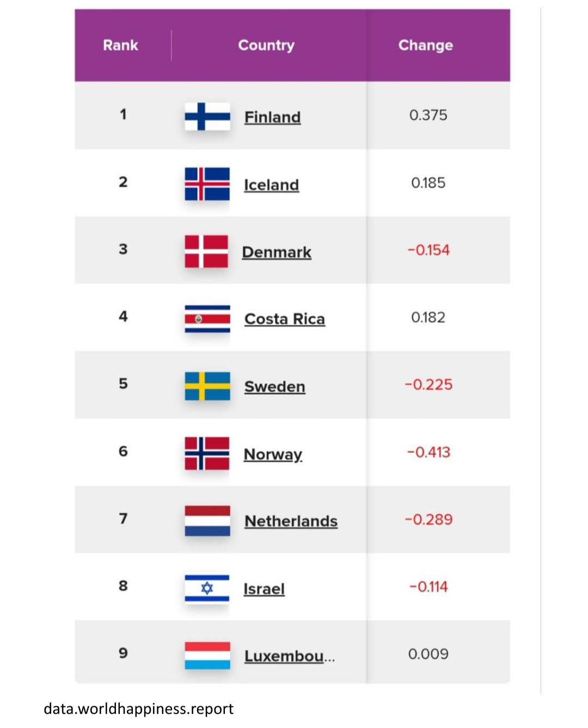The width and height of the screenshot is (588, 728).
Task: Click the Iceland flag icon
Action: coord(207,184)
